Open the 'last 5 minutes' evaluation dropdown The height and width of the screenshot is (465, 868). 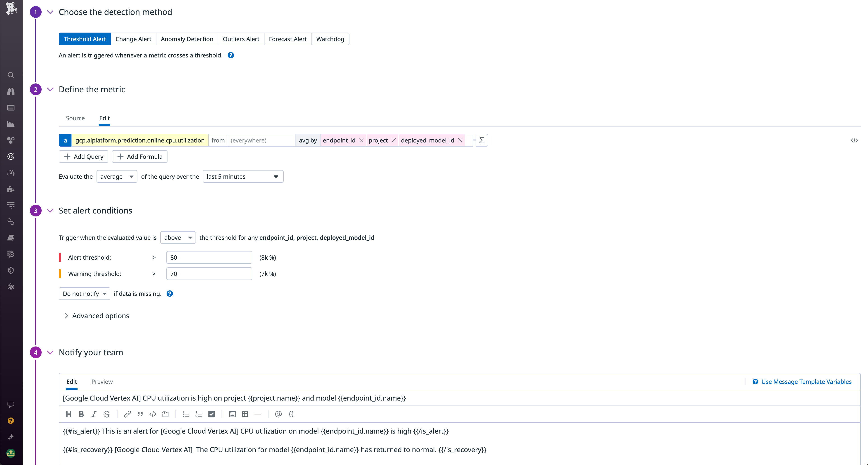tap(243, 176)
